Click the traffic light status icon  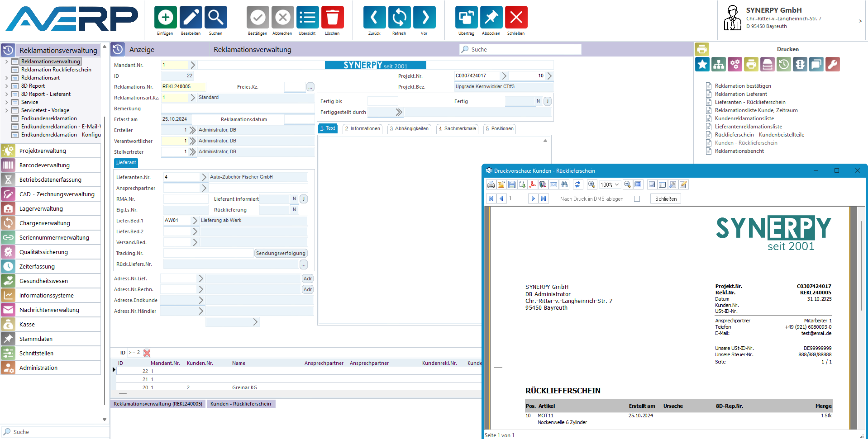coord(800,65)
